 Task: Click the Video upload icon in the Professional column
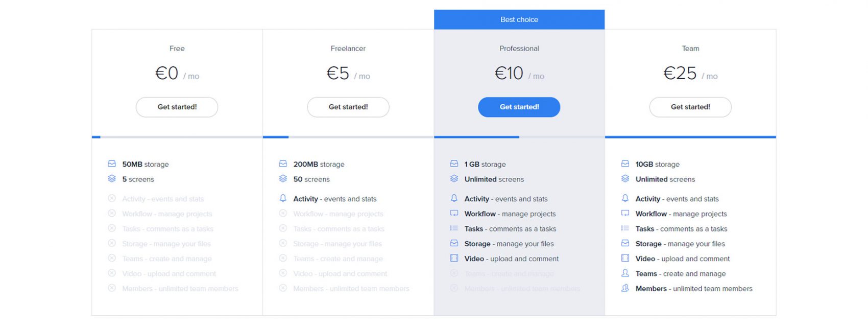pos(454,259)
